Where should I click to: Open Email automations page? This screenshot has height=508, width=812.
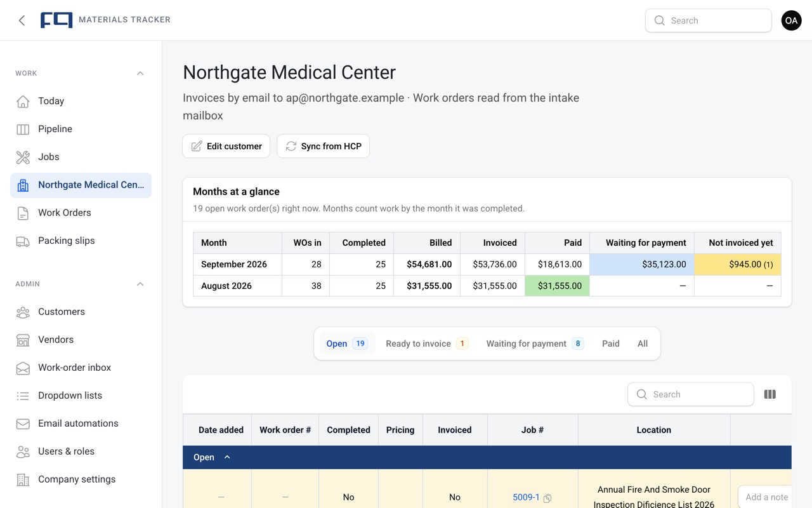click(x=81, y=424)
